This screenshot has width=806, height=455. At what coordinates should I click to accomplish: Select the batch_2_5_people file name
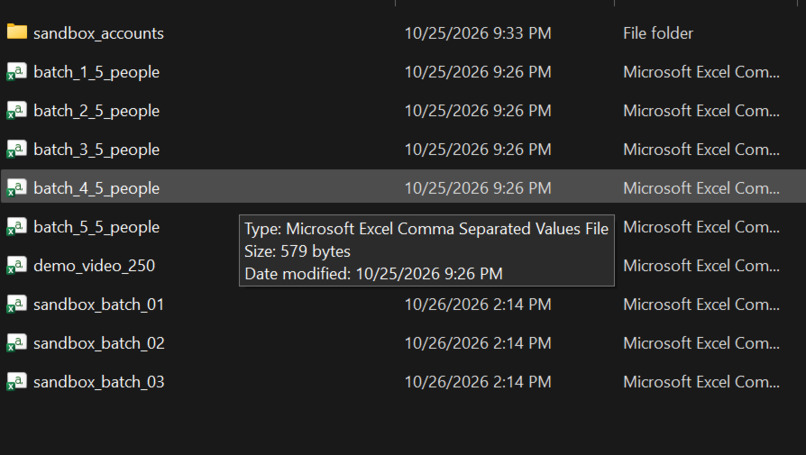click(97, 111)
